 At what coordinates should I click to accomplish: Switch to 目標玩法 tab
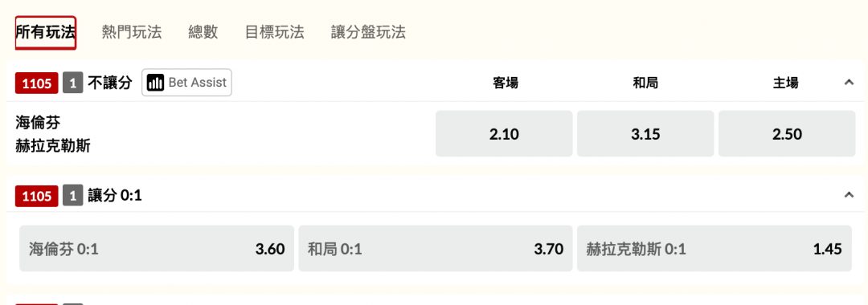click(275, 32)
